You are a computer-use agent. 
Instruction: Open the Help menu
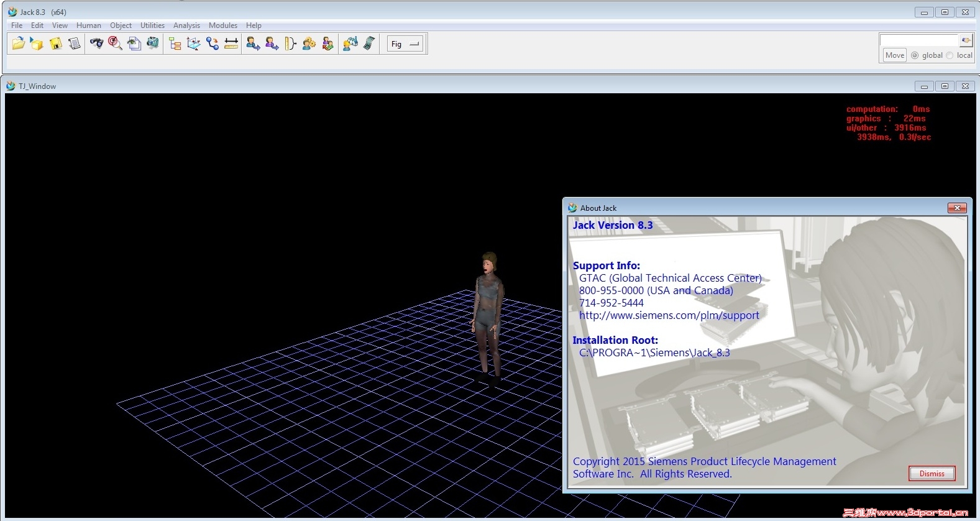pos(254,25)
